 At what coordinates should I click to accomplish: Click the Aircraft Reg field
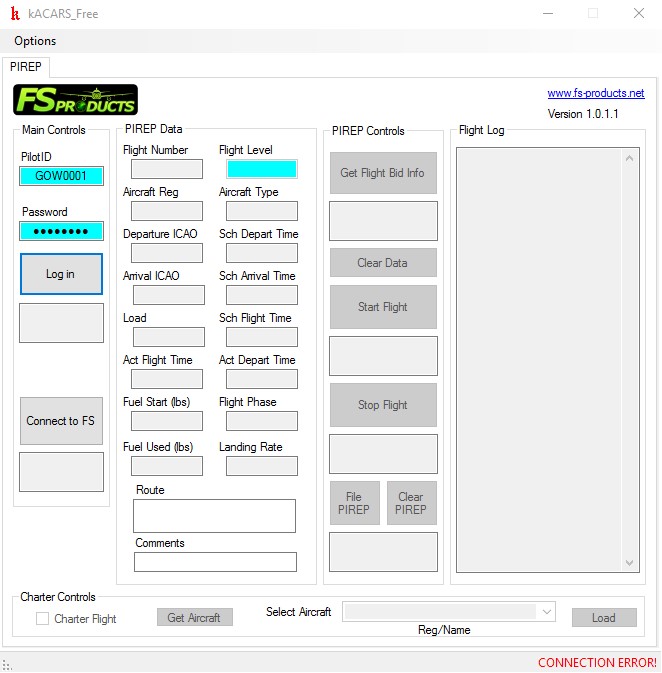click(x=167, y=211)
